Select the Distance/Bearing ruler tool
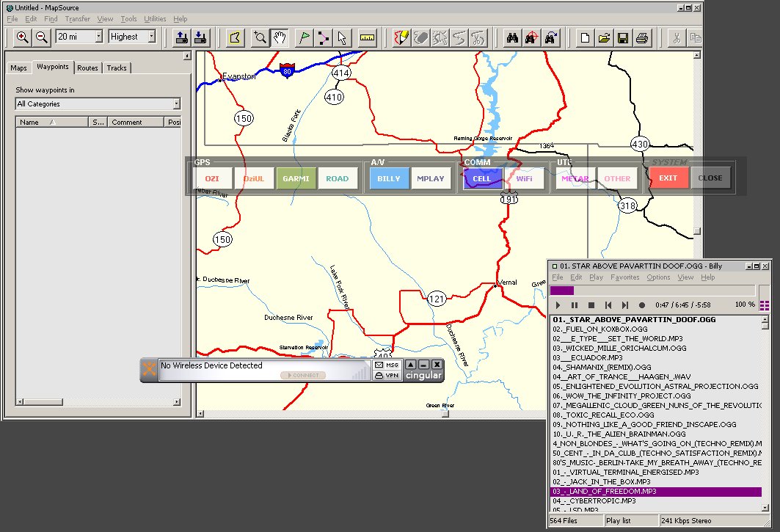 pos(367,37)
